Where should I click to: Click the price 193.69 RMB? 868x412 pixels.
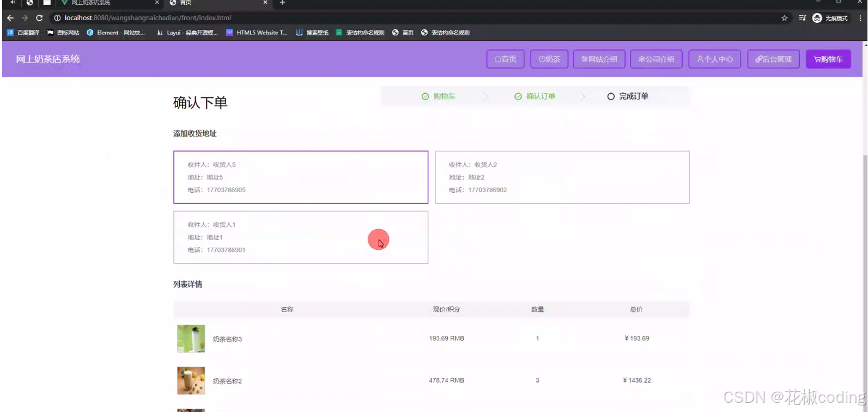pos(446,339)
